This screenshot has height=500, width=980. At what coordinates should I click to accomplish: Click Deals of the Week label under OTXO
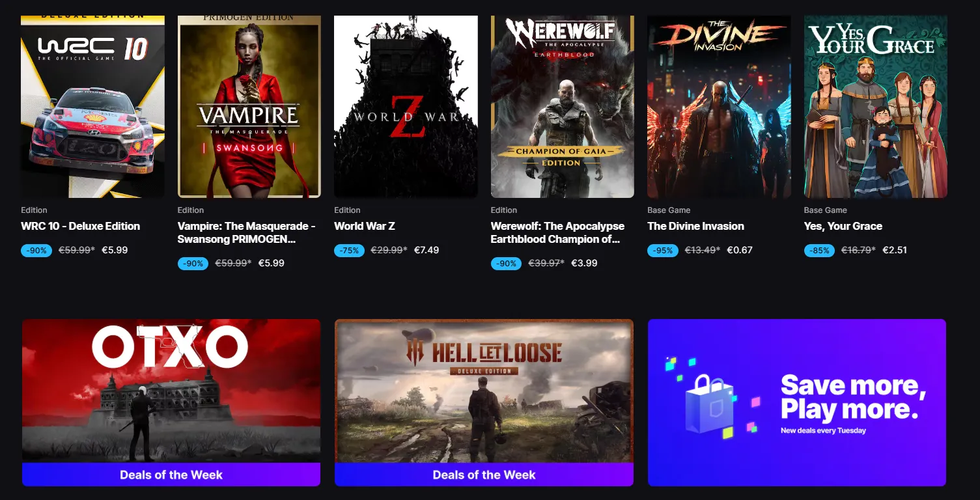[x=171, y=475]
